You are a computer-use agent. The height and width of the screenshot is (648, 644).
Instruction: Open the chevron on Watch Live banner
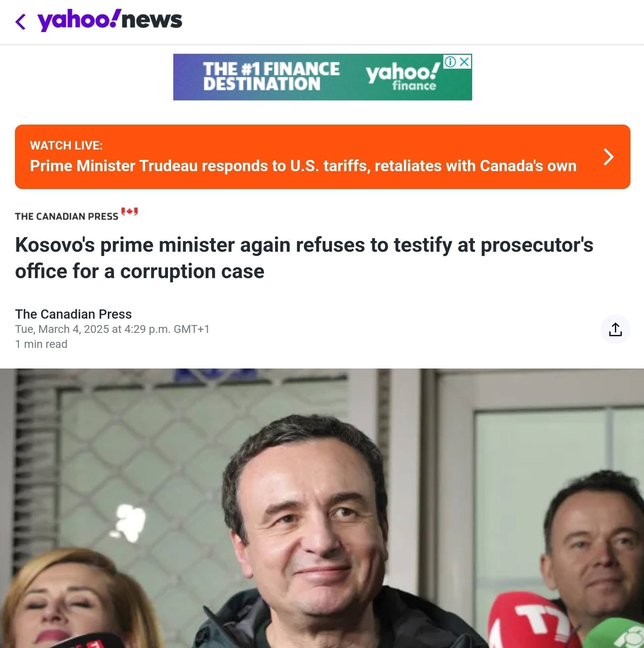click(x=609, y=157)
